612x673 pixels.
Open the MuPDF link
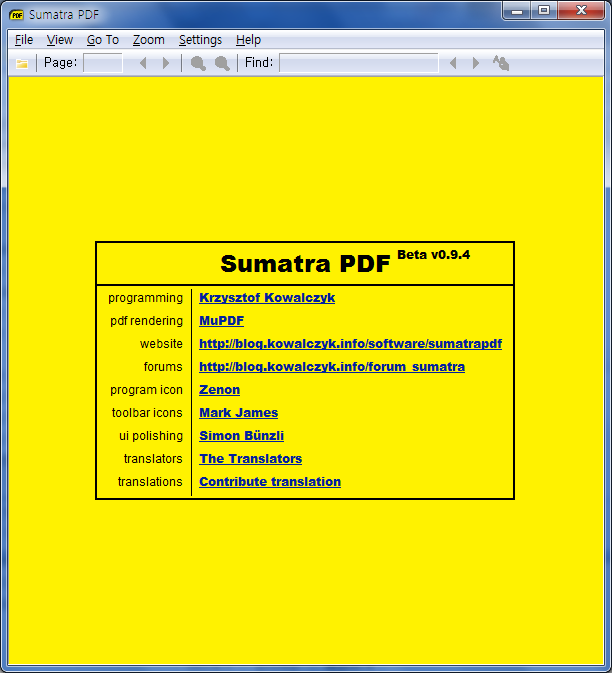(221, 321)
